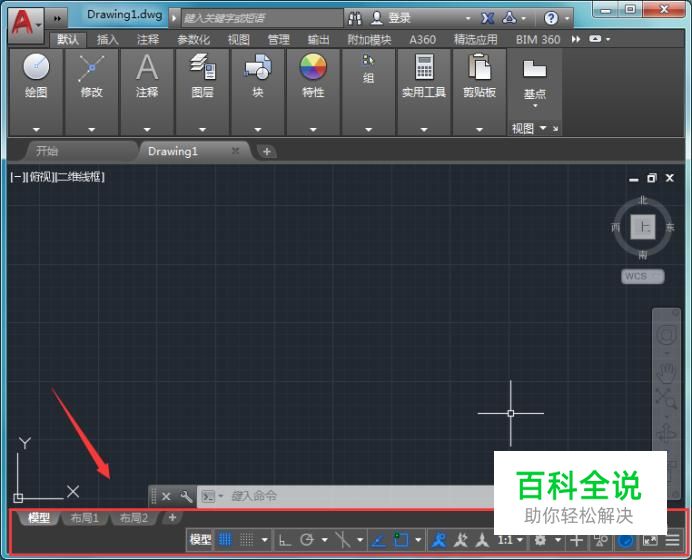
Task: Switch to the 布局1 layout tab
Action: (84, 518)
